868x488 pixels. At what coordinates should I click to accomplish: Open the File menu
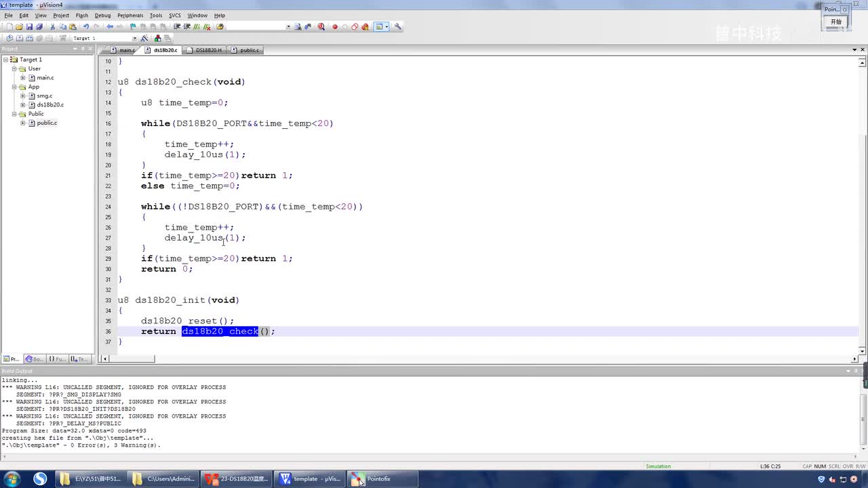[8, 15]
